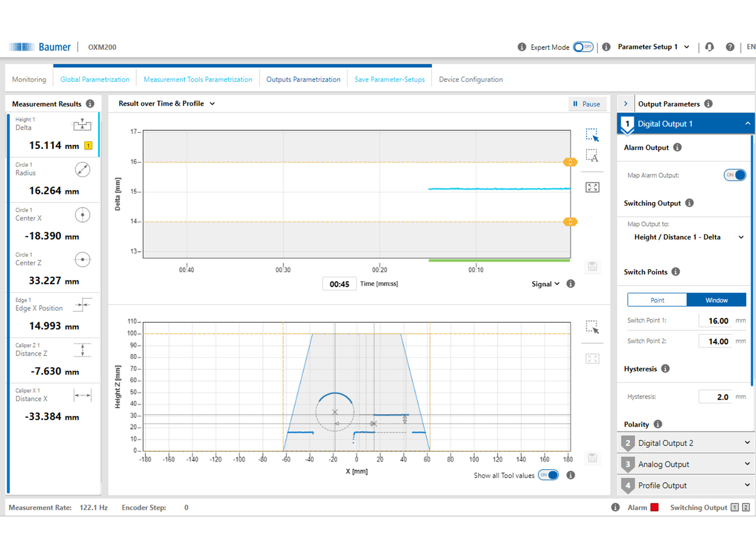756x554 pixels.
Task: Expand Profile Output section
Action: pos(686,485)
